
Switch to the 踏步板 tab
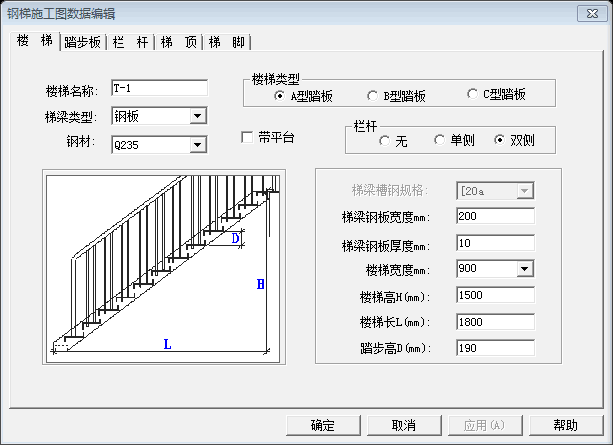[x=82, y=42]
